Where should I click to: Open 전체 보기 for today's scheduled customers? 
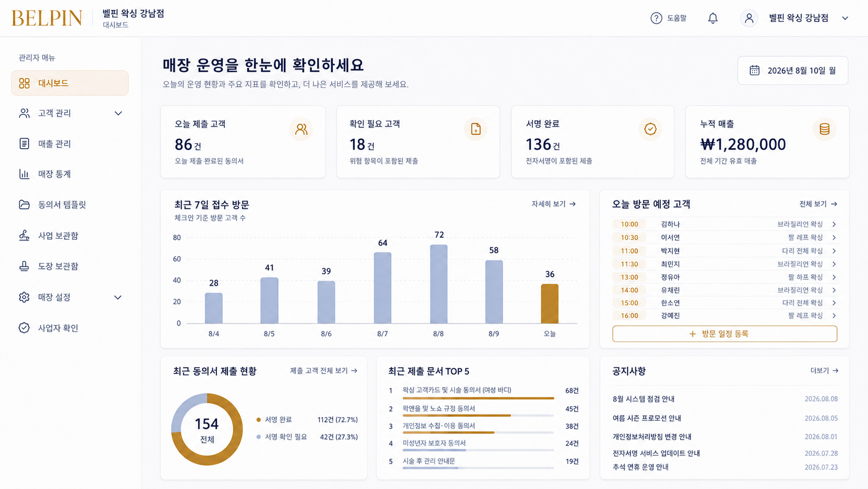click(x=818, y=204)
